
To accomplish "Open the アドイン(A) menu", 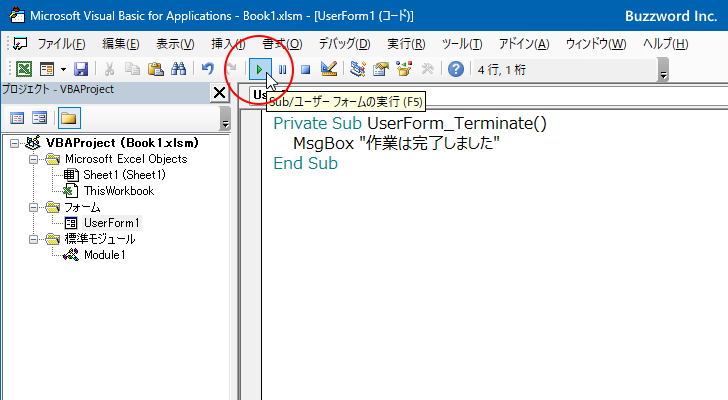I will [524, 44].
